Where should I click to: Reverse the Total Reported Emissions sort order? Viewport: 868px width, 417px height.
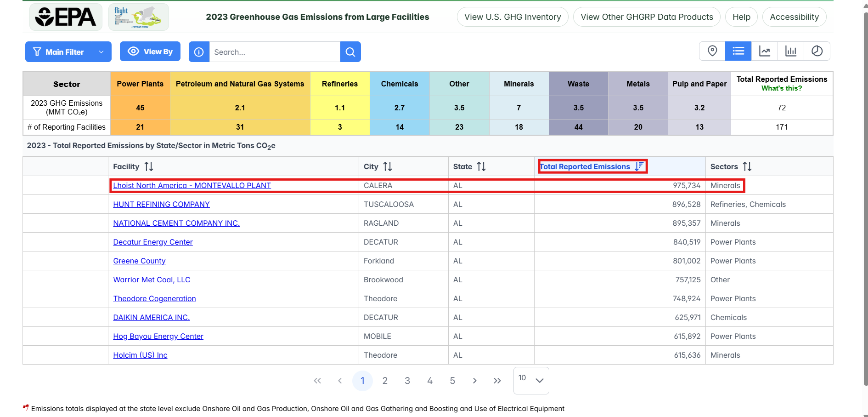tap(639, 166)
